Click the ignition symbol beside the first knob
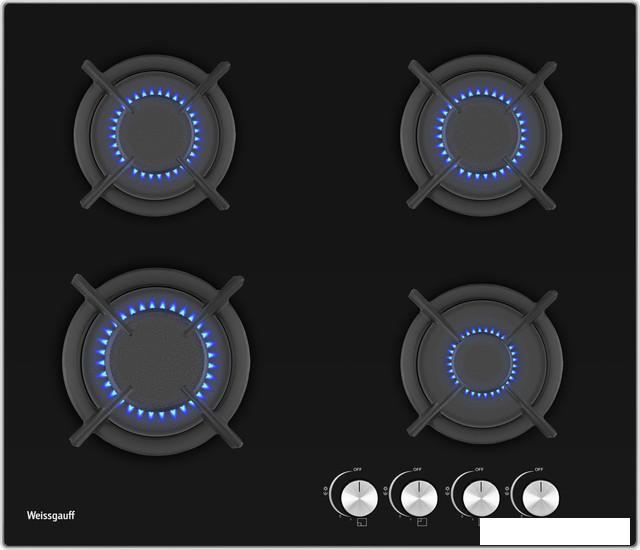The image size is (640, 550). [x=326, y=490]
